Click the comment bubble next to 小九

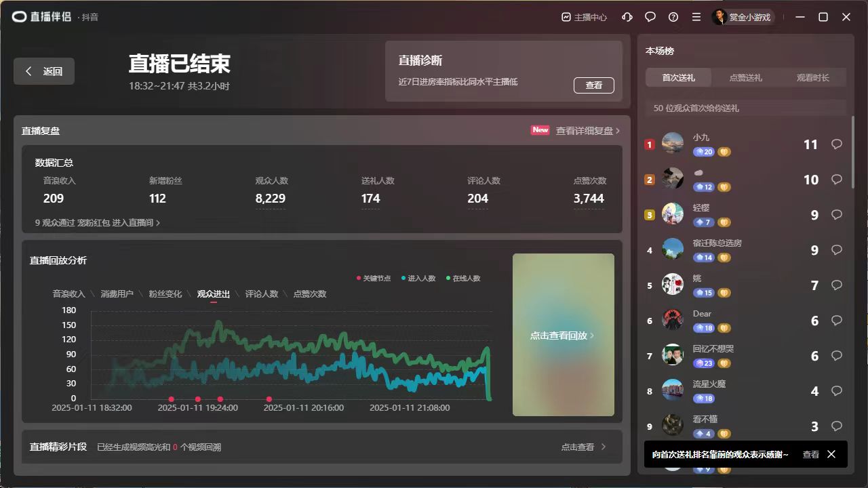(836, 144)
